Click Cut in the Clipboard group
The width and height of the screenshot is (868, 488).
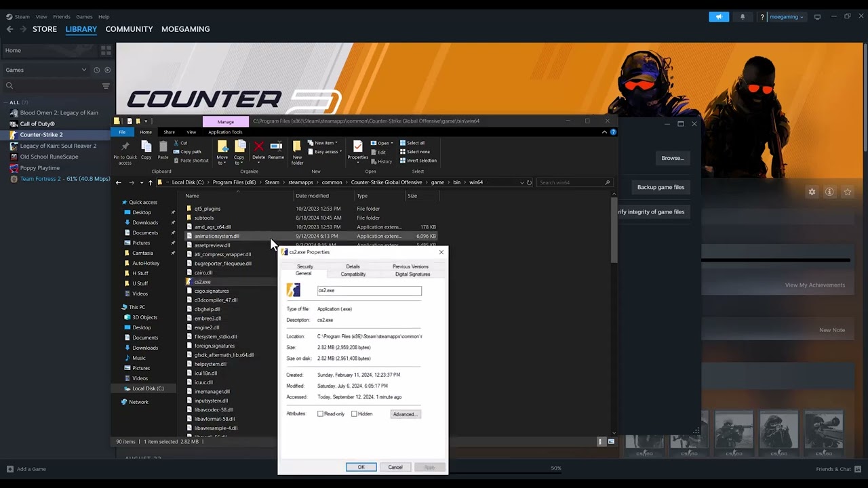click(180, 143)
